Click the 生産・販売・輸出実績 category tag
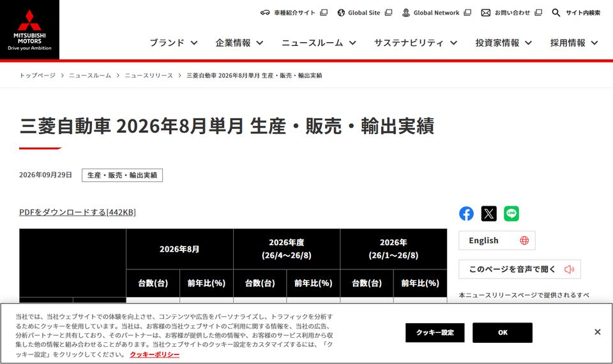613x364 pixels. tap(123, 175)
